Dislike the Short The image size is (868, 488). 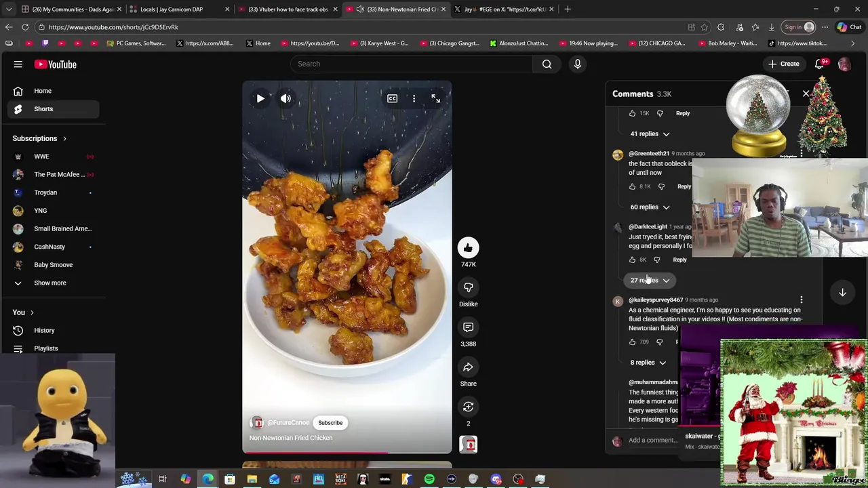coord(468,288)
